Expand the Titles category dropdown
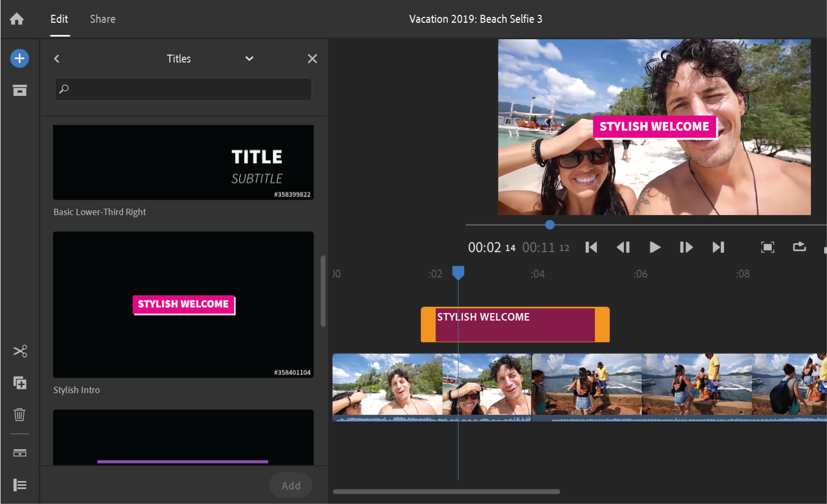827x504 pixels. (x=249, y=59)
